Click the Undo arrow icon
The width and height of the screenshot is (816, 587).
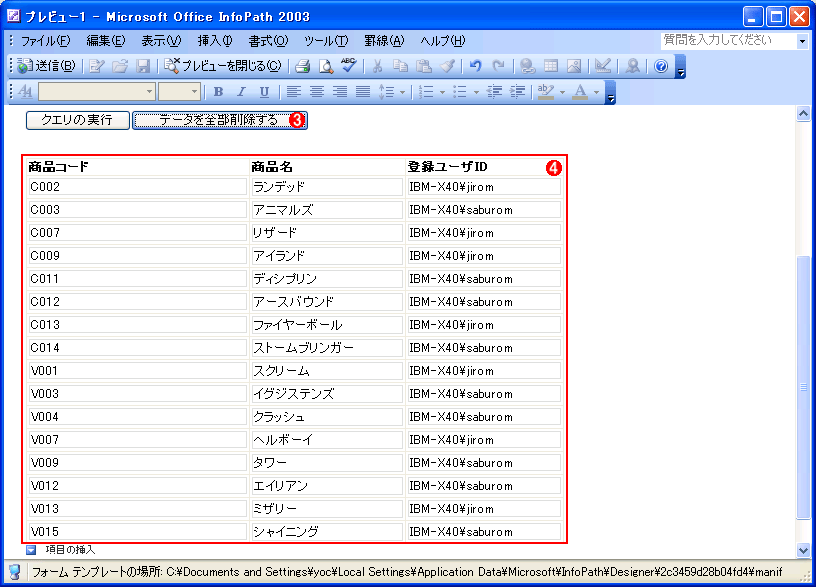pyautogui.click(x=475, y=66)
